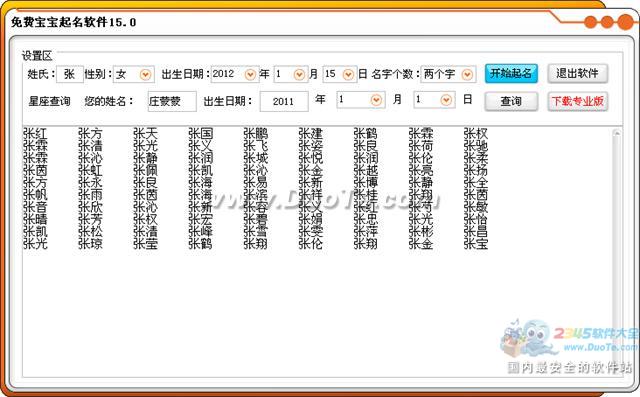Select the name 张松 in the results

click(x=90, y=231)
